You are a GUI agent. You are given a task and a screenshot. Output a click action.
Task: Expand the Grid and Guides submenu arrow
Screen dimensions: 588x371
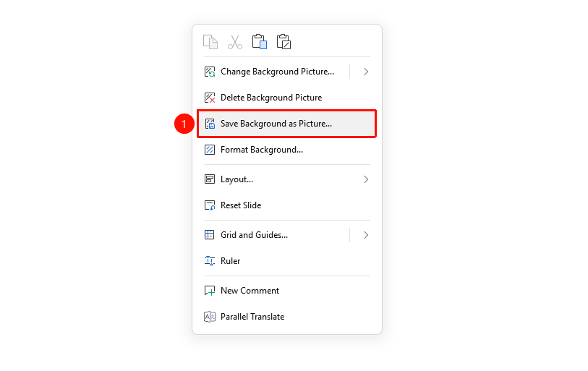coord(366,235)
